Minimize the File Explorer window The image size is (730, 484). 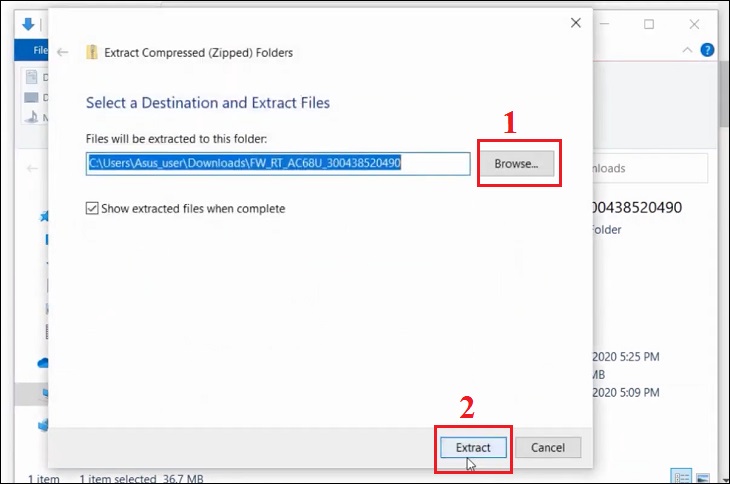click(605, 24)
